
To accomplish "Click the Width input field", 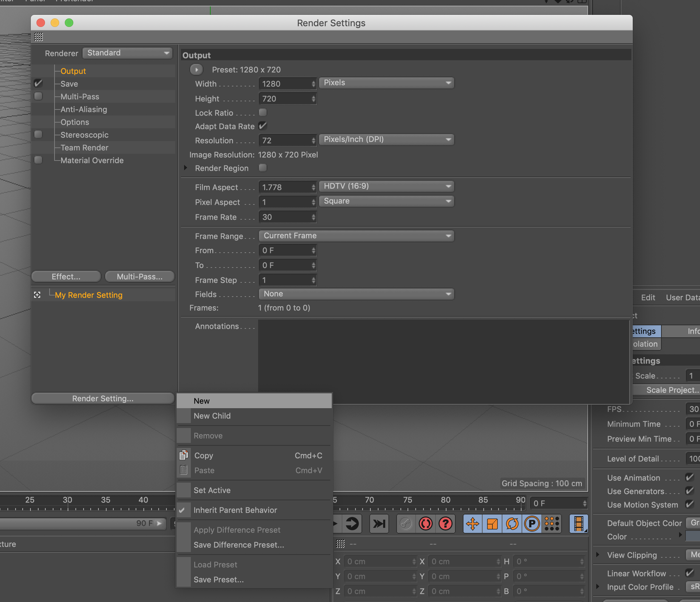I will coord(285,84).
